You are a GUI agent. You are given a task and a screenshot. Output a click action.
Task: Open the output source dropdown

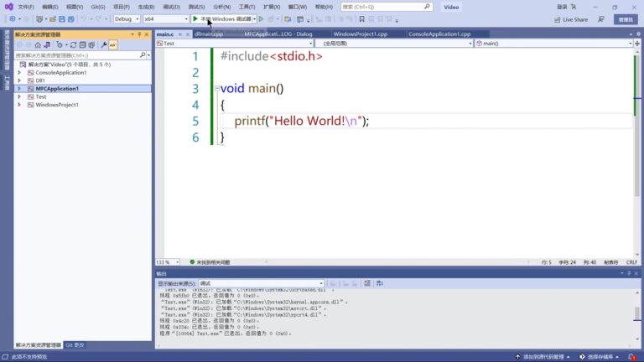point(262,283)
